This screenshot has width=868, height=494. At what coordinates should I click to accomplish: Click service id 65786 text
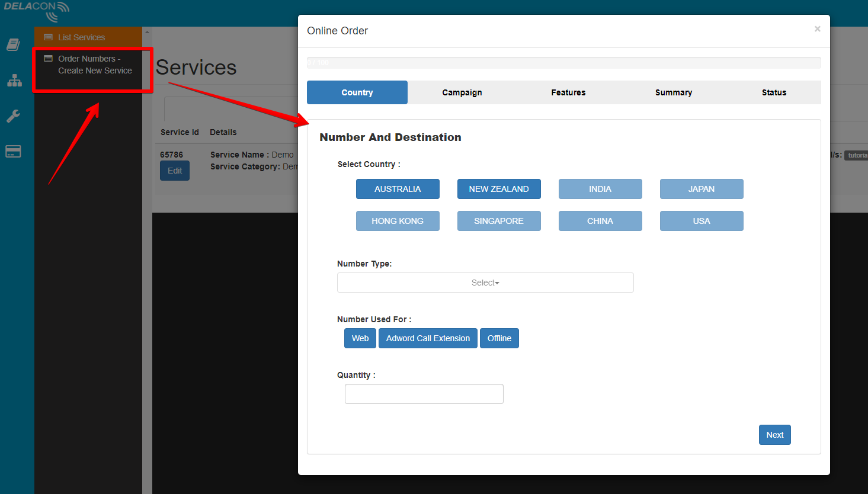(x=172, y=155)
